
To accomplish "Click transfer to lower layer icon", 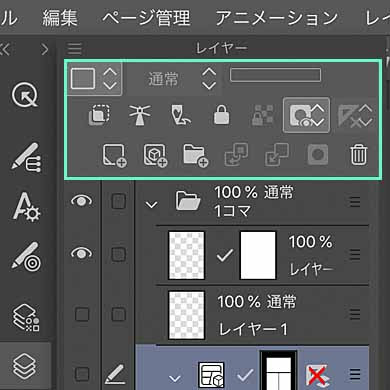I will pyautogui.click(x=236, y=155).
